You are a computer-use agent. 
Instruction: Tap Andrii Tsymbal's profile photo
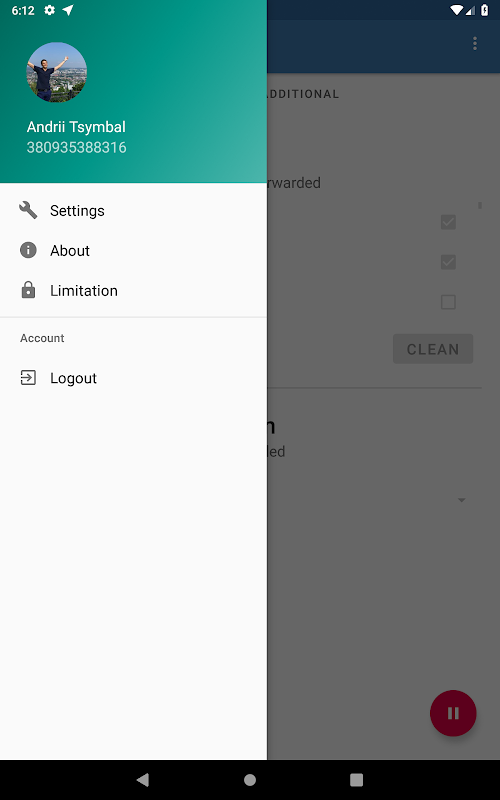pyautogui.click(x=57, y=72)
